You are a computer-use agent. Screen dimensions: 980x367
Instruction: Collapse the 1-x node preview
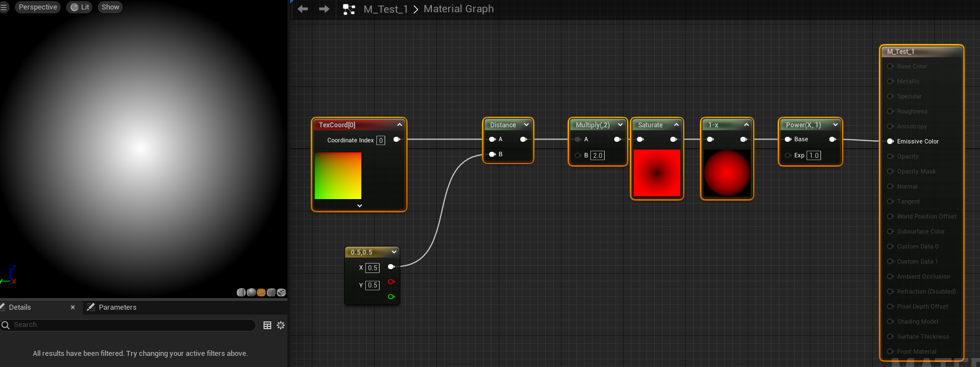click(x=746, y=125)
